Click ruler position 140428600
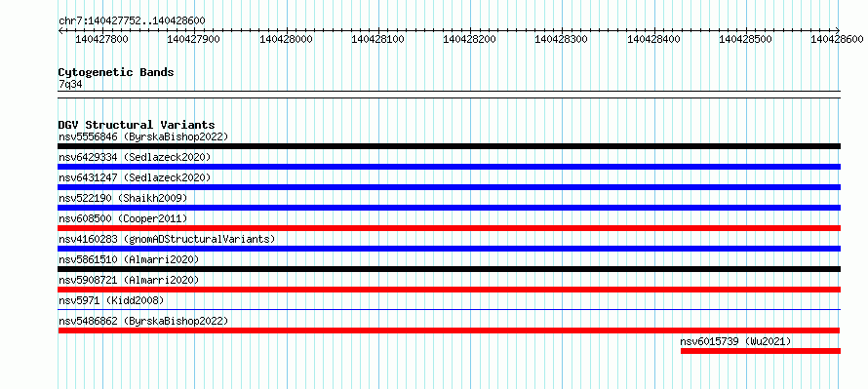Viewport: 868px width, 389px height. click(x=837, y=39)
